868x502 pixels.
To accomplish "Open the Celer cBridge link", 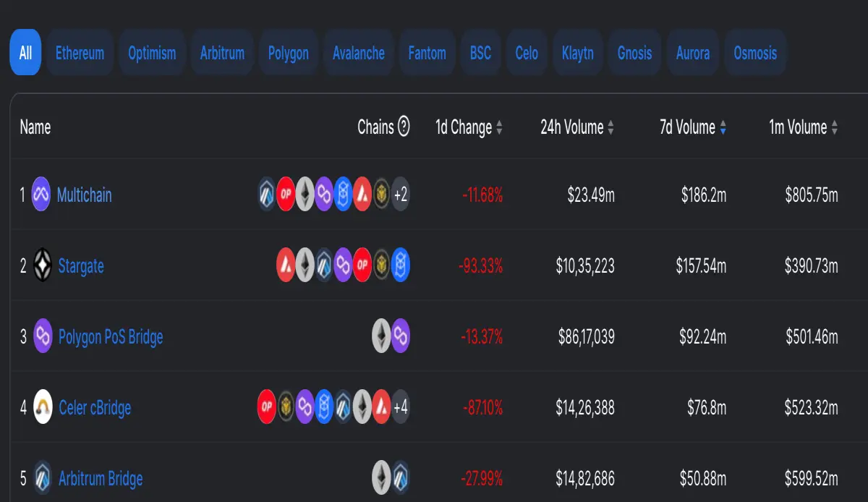I will 95,408.
